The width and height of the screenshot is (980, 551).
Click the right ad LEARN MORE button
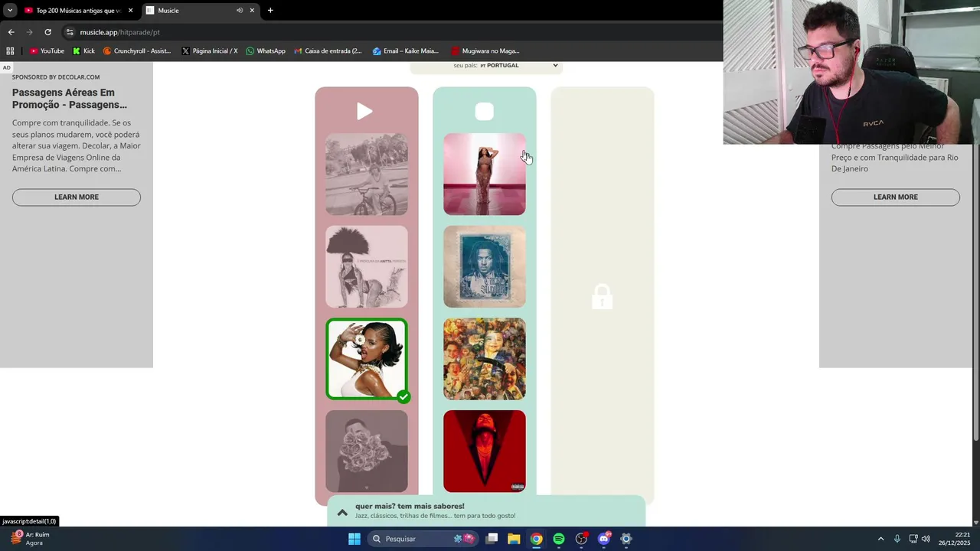tap(896, 197)
